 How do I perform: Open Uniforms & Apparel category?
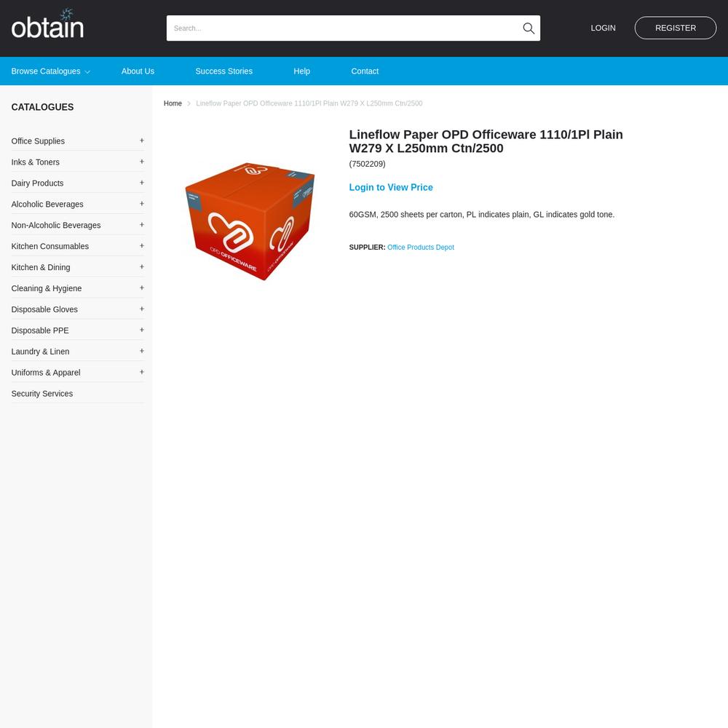pos(45,373)
